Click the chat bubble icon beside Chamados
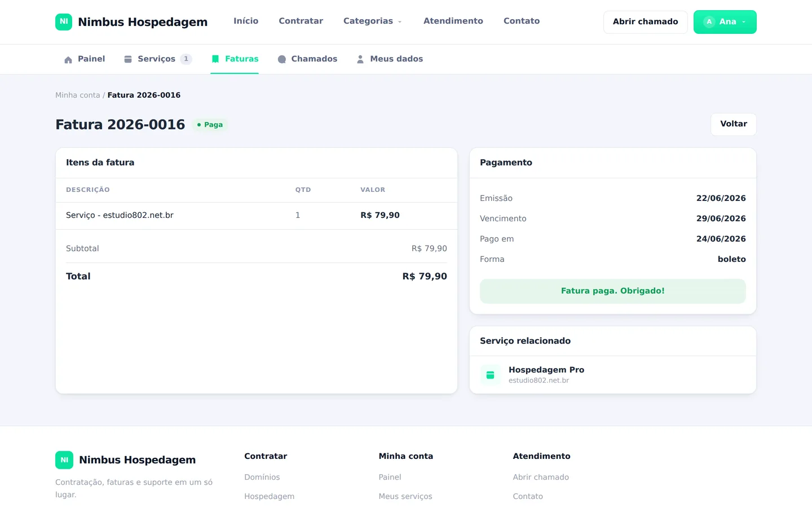This screenshot has width=812, height=508. point(282,59)
